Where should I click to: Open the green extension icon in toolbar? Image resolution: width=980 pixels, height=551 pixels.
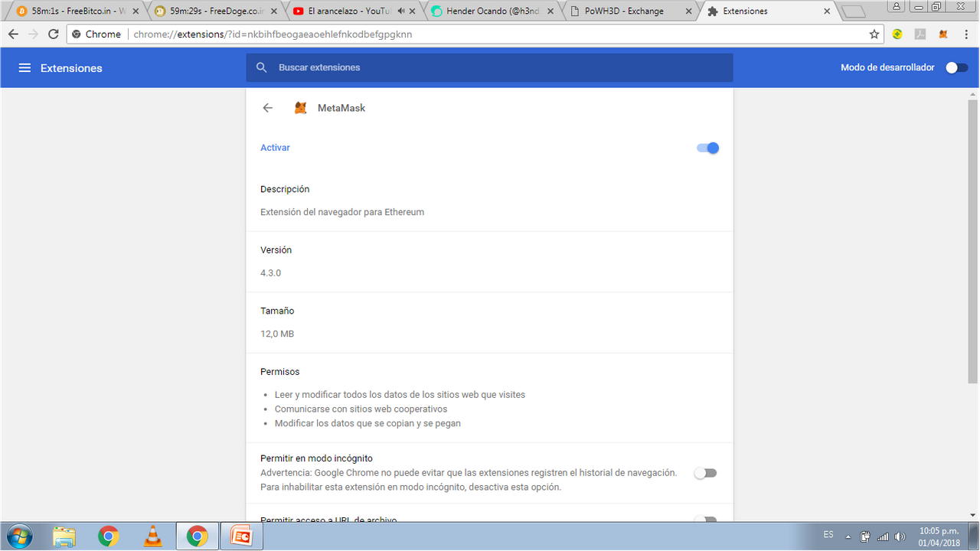[897, 34]
